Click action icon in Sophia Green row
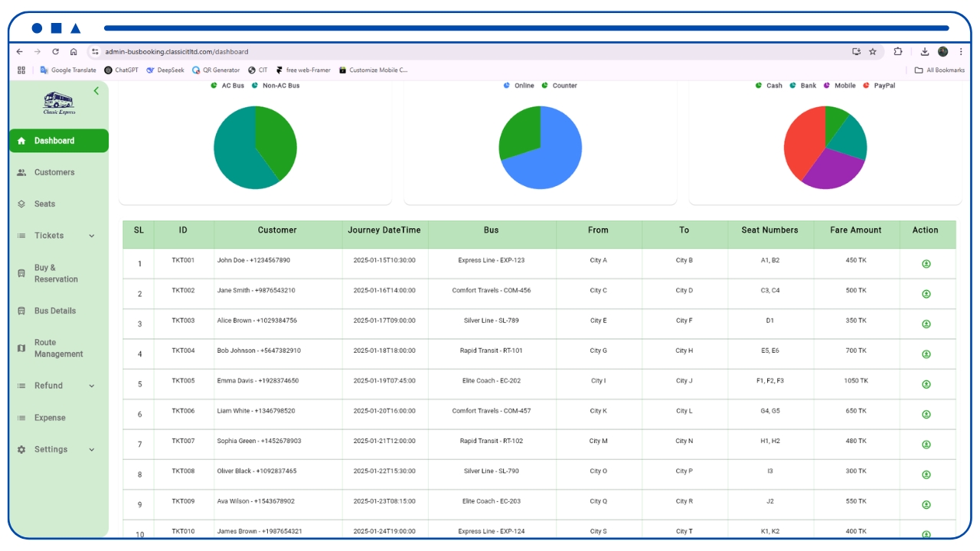The image size is (980, 551). tap(926, 445)
